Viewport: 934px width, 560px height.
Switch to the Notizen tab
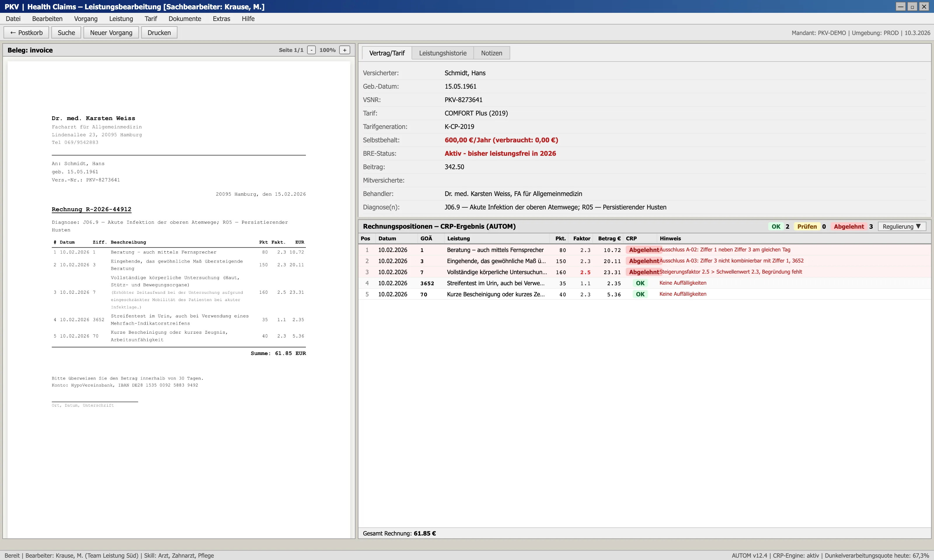click(491, 53)
